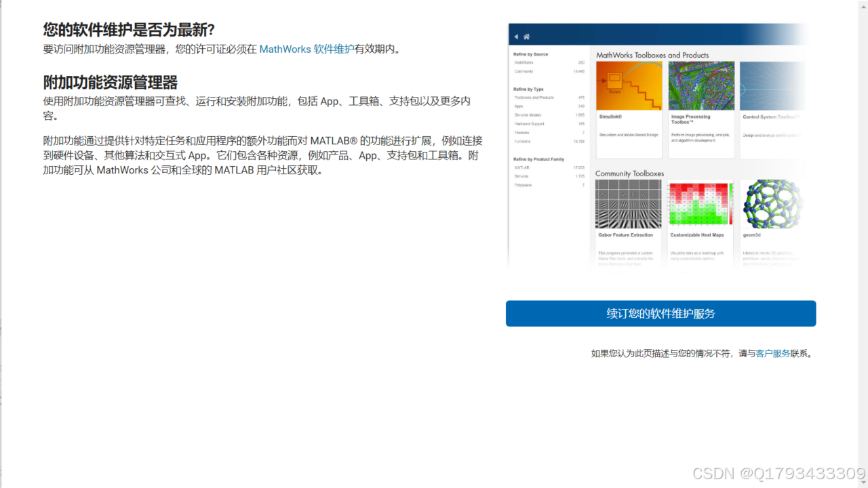Screen dimensions: 868x488
Task: Click the back arrow icon in Add-On Explorer preview
Action: (516, 37)
